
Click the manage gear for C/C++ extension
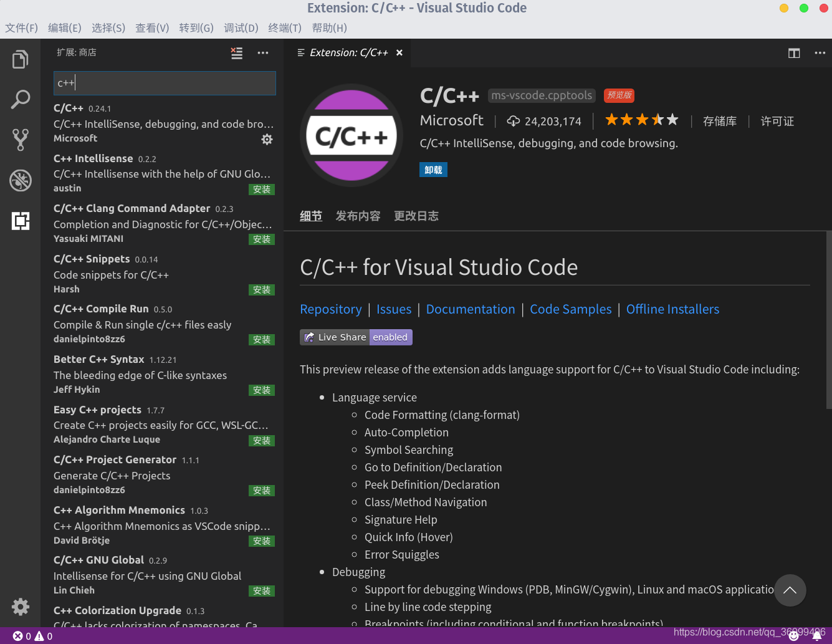pyautogui.click(x=267, y=140)
